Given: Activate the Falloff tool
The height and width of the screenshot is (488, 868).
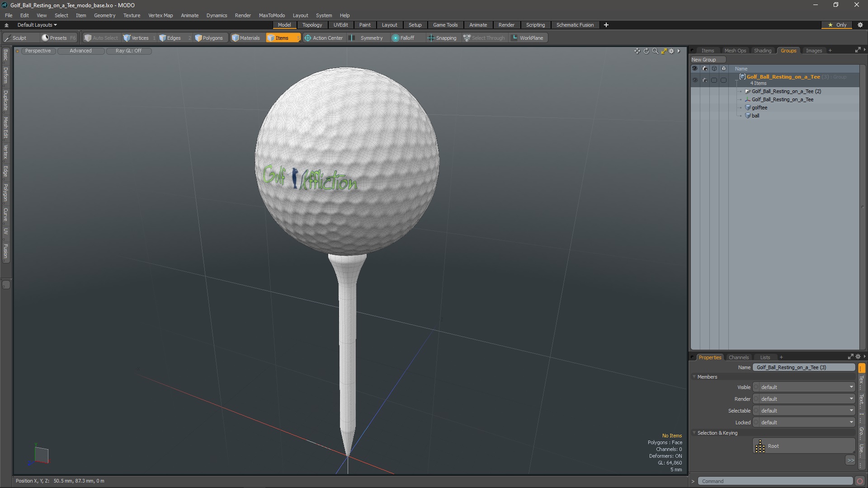Looking at the screenshot, I should coord(403,38).
